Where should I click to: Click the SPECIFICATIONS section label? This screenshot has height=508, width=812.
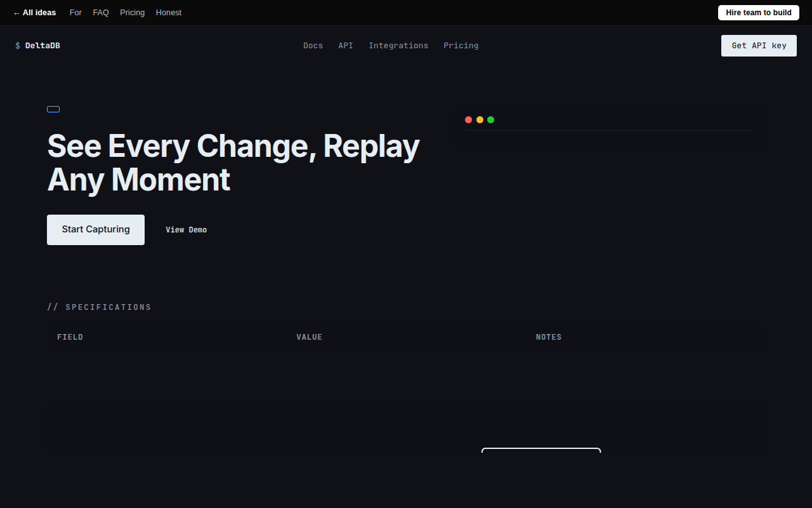click(x=99, y=307)
